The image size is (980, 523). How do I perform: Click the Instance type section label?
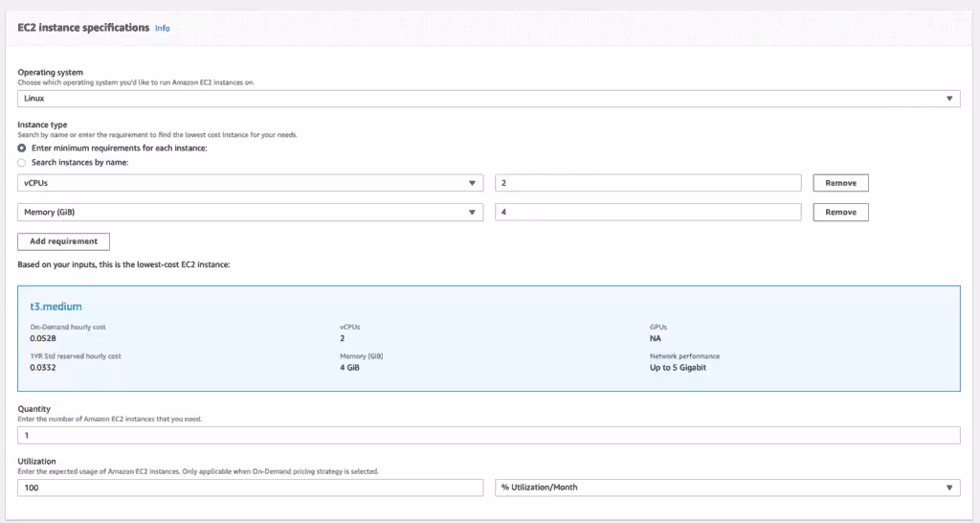(x=42, y=125)
